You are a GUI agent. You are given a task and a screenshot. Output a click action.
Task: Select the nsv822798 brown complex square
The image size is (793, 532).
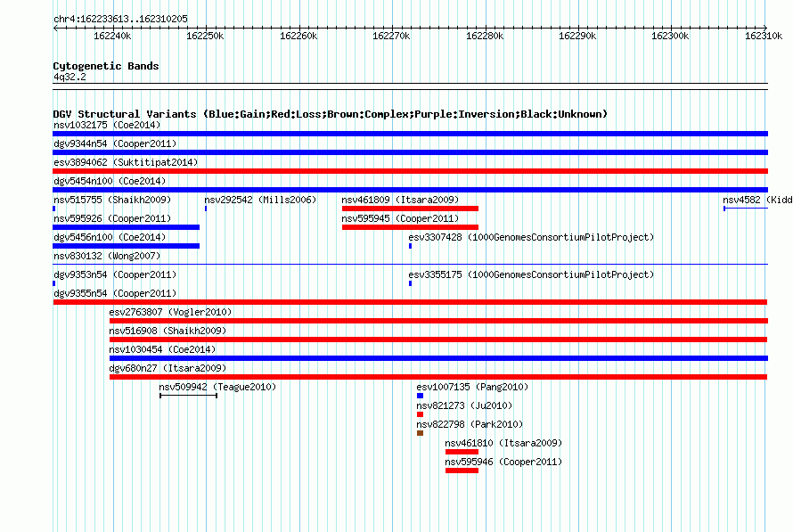click(420, 433)
